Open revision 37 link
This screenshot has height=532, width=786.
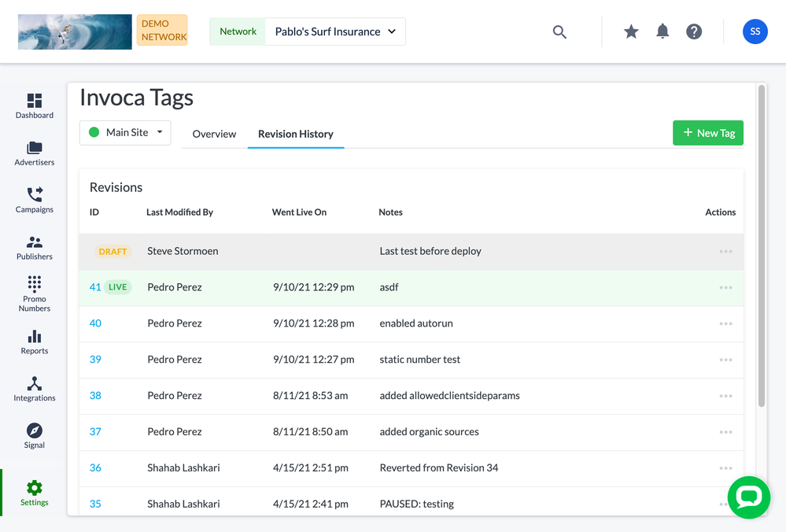tap(95, 431)
